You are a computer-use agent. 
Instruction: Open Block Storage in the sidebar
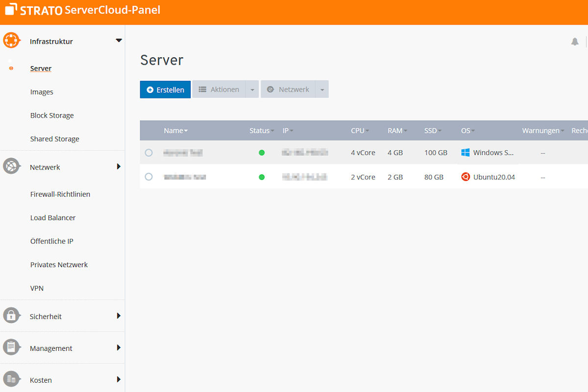pos(52,116)
